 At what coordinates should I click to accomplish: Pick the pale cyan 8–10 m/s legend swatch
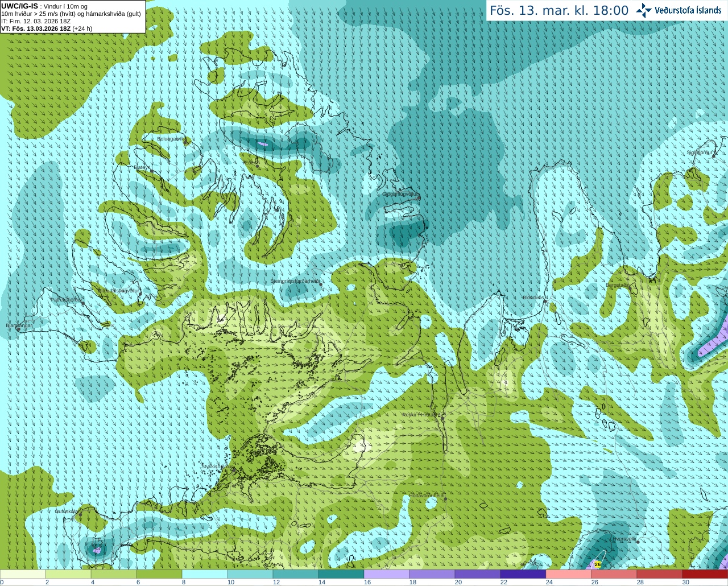click(205, 574)
